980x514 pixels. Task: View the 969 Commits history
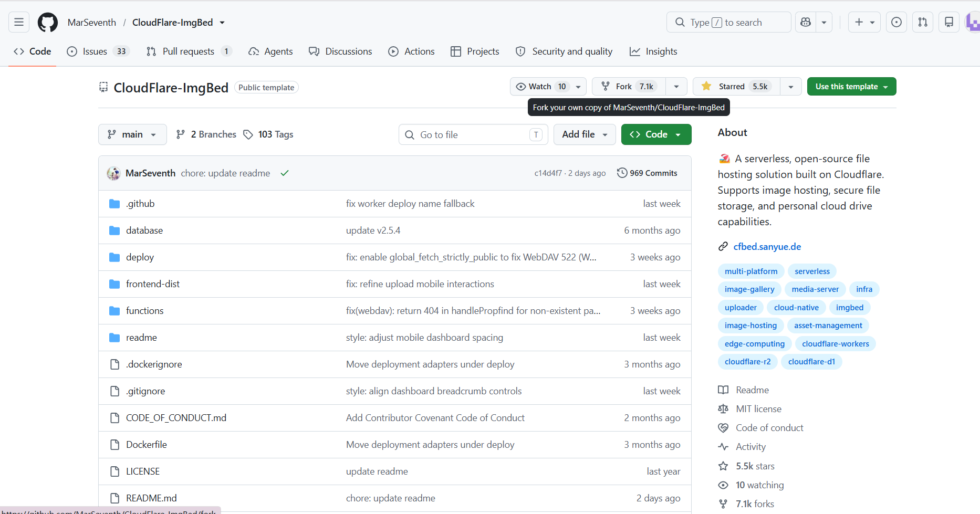point(647,173)
